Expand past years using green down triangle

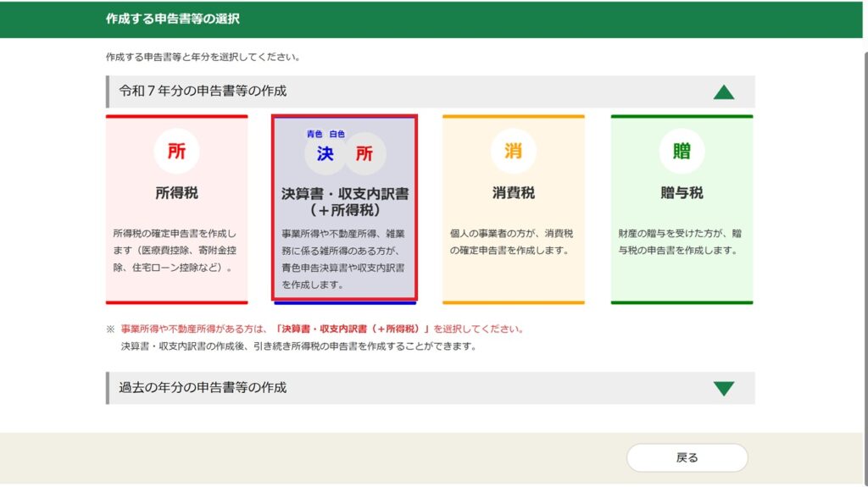pyautogui.click(x=723, y=389)
